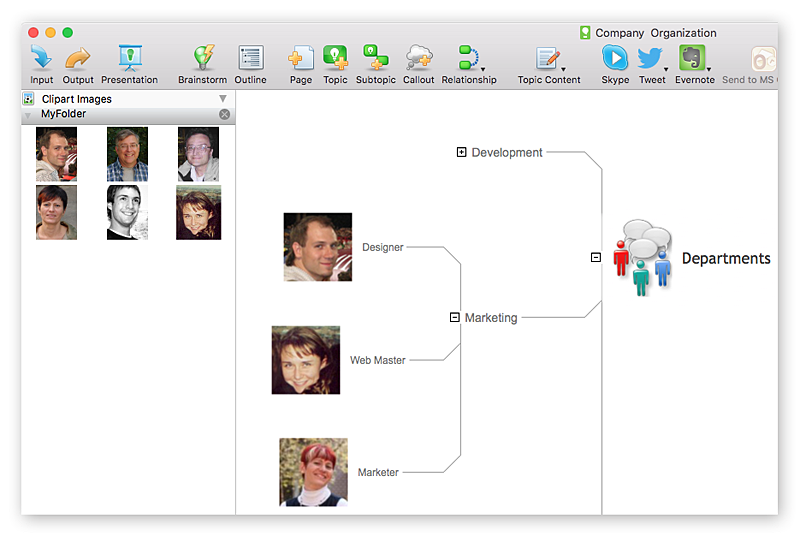Select the Web Master's photo on canvas
Viewport: 800px width, 536px height.
[x=306, y=360]
